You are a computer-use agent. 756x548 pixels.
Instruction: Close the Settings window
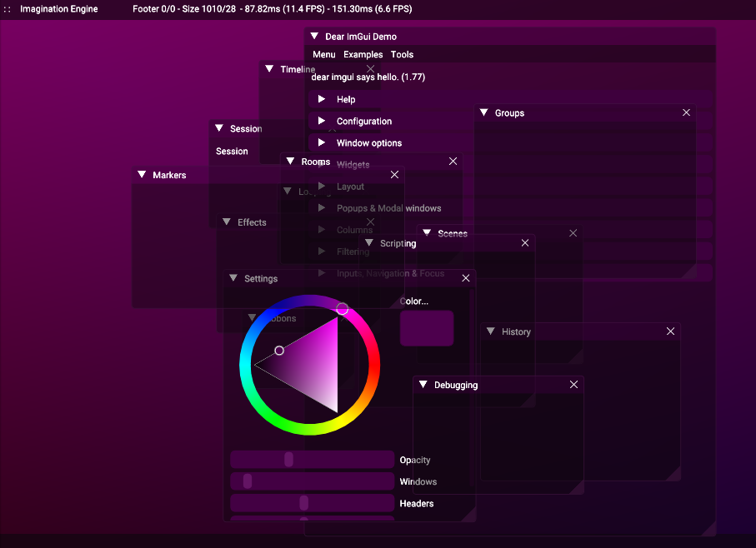[x=466, y=278]
